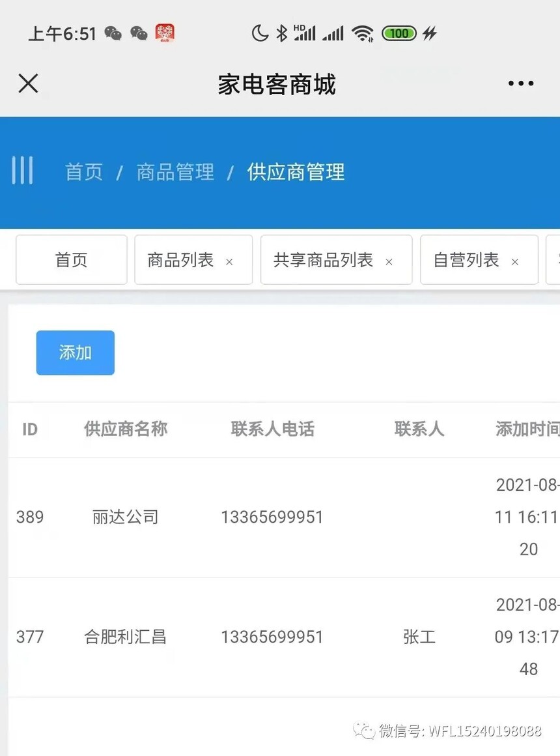This screenshot has height=756, width=560.
Task: Switch to the 自营列表 tab
Action: tap(466, 260)
